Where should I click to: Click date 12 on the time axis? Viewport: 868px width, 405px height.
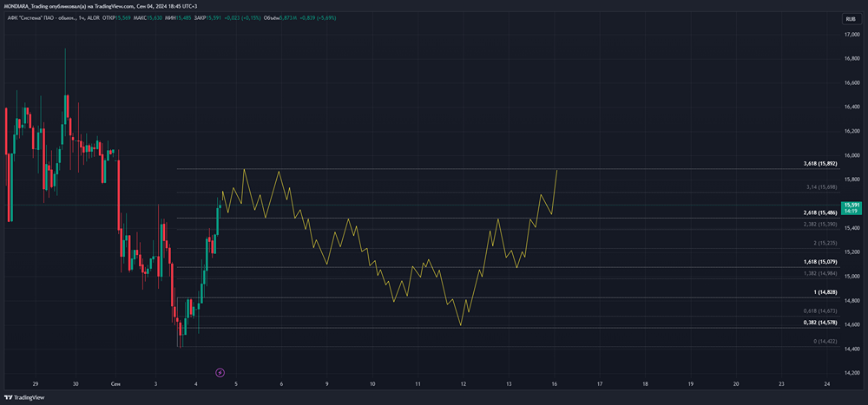(464, 384)
